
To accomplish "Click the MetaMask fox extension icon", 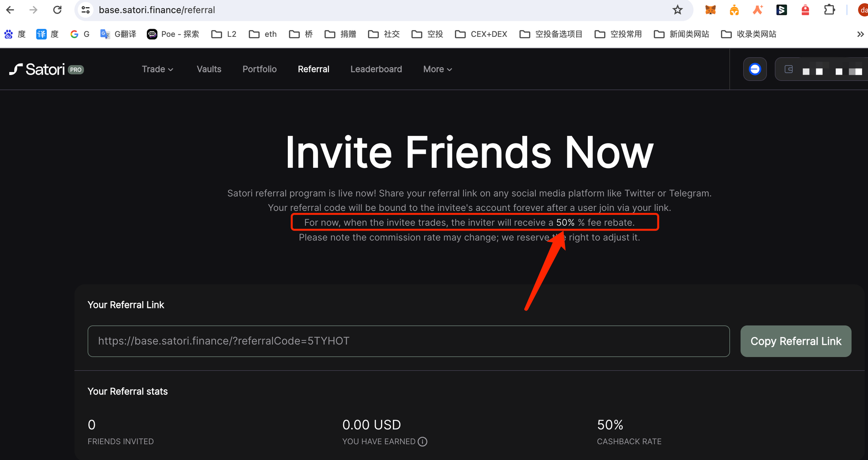I will (710, 10).
